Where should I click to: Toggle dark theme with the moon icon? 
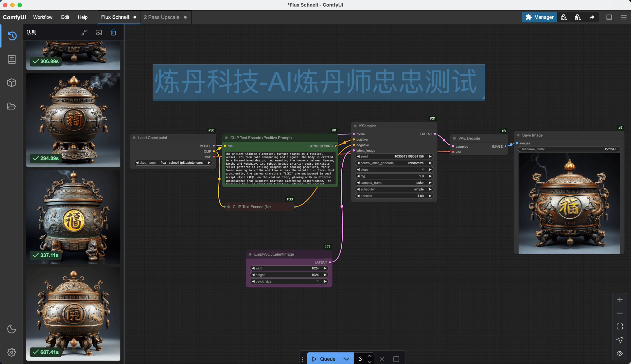(x=12, y=329)
